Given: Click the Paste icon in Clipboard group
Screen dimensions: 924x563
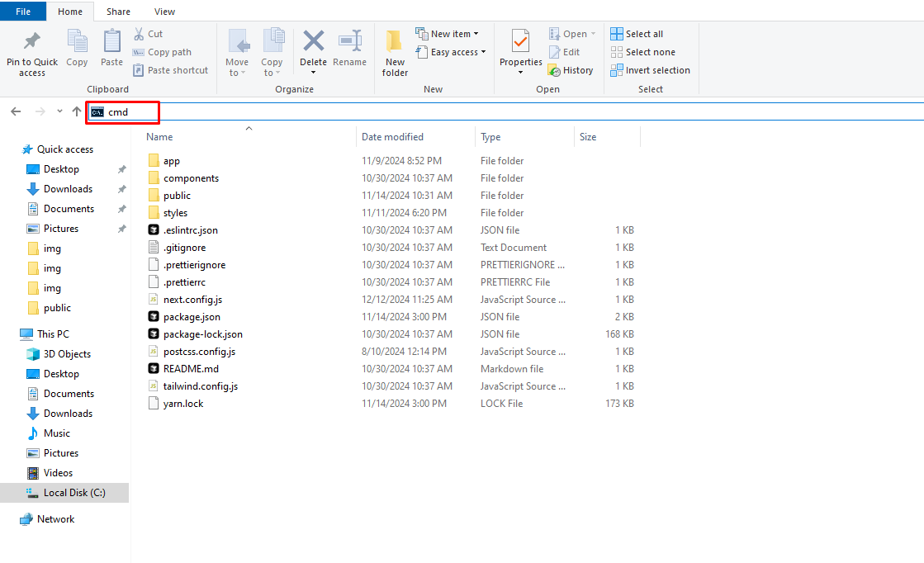Looking at the screenshot, I should coord(111,41).
